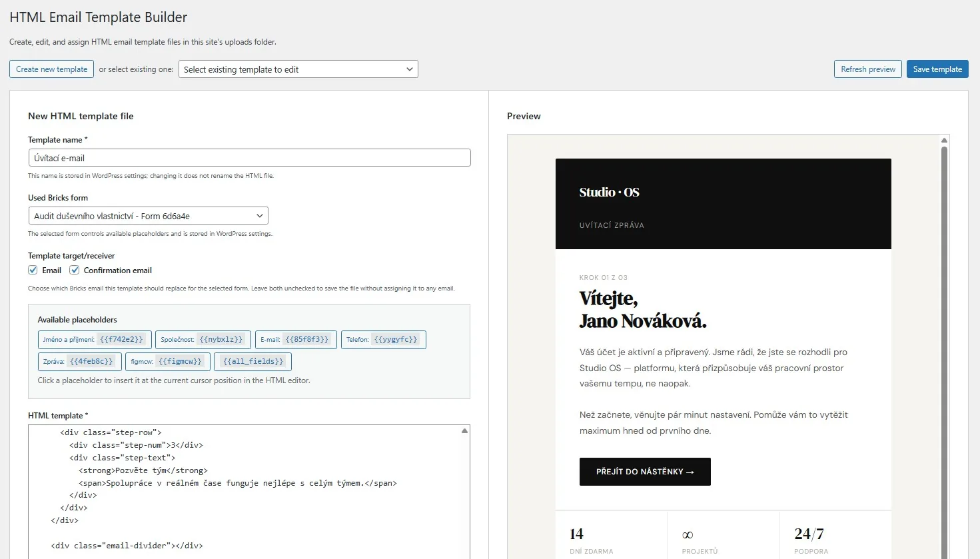Click the code line containing Pozvěte tým
980x559 pixels.
(x=143, y=470)
